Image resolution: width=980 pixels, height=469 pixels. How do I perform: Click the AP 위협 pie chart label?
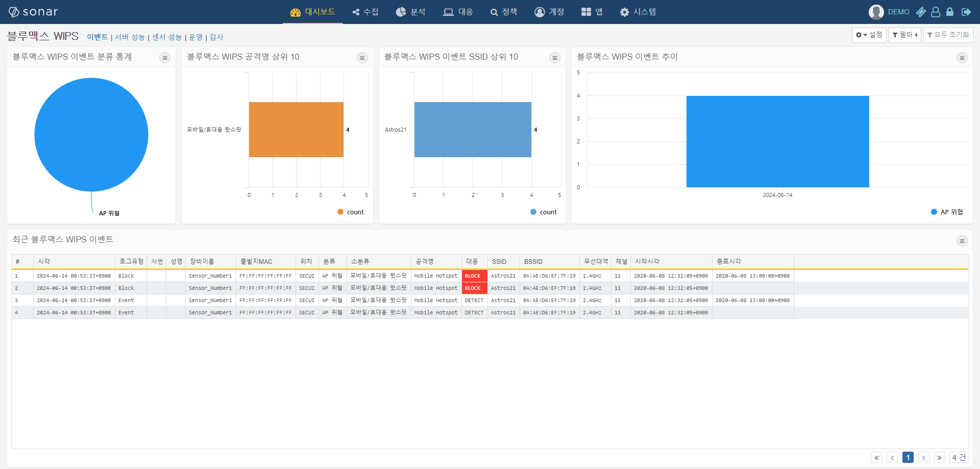coord(109,213)
